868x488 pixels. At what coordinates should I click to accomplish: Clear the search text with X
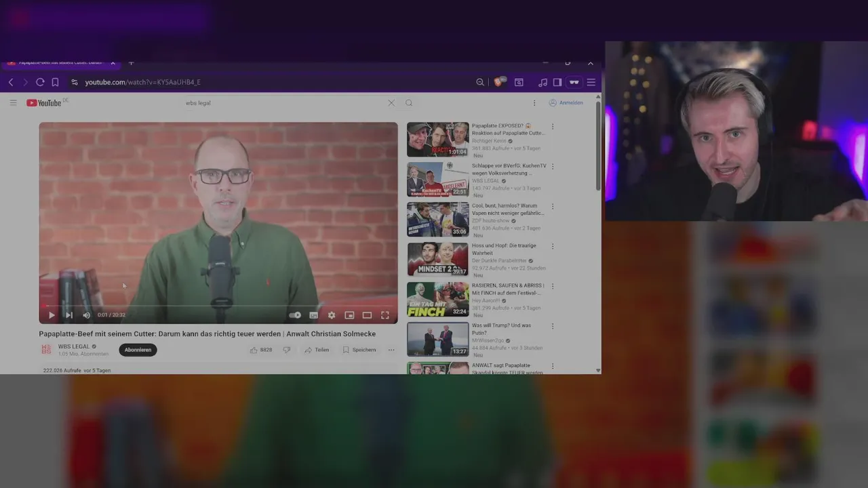pos(391,103)
